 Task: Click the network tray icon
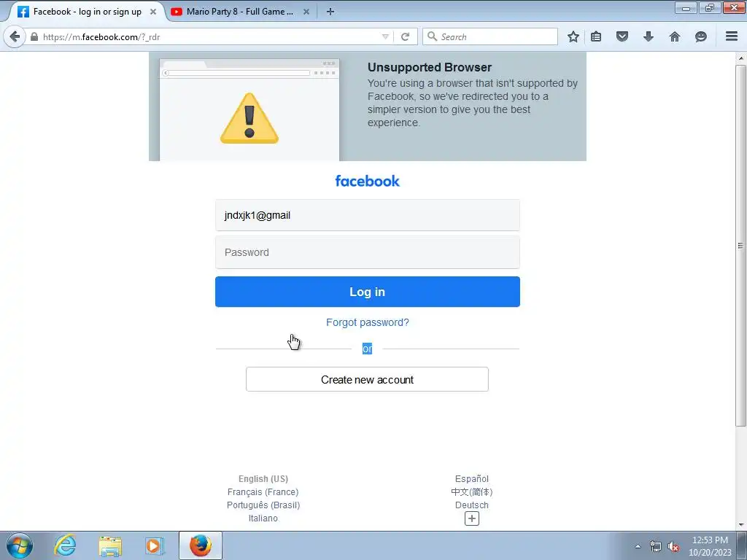pyautogui.click(x=656, y=546)
